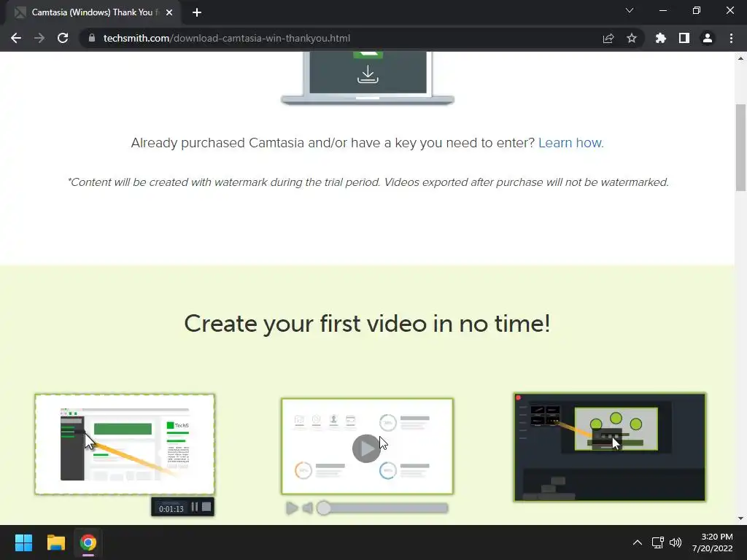Select the Camtasia (Windows) Thank You tab
This screenshot has height=560, width=747.
93,12
